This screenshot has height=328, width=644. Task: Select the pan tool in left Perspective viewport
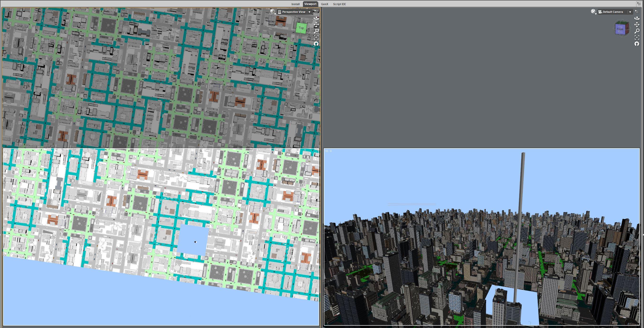pyautogui.click(x=316, y=25)
